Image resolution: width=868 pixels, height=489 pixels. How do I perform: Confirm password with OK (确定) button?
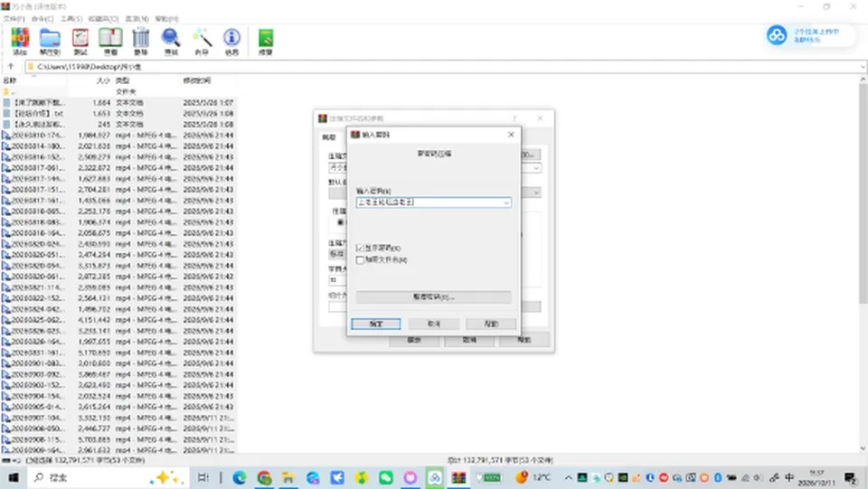pos(376,324)
